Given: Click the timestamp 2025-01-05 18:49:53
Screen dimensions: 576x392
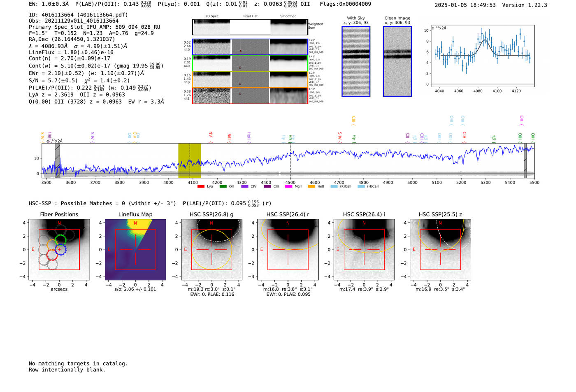Looking at the screenshot, I should (465, 5).
